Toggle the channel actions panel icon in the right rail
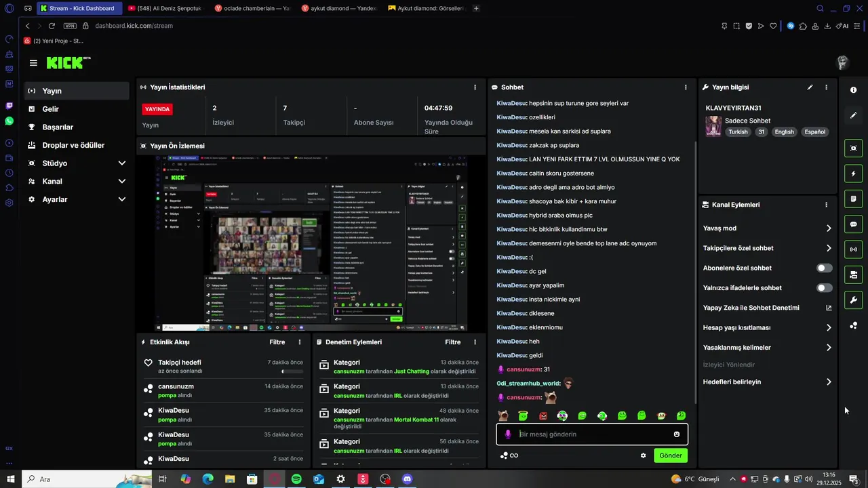Screen dimensions: 868x488 853,274
